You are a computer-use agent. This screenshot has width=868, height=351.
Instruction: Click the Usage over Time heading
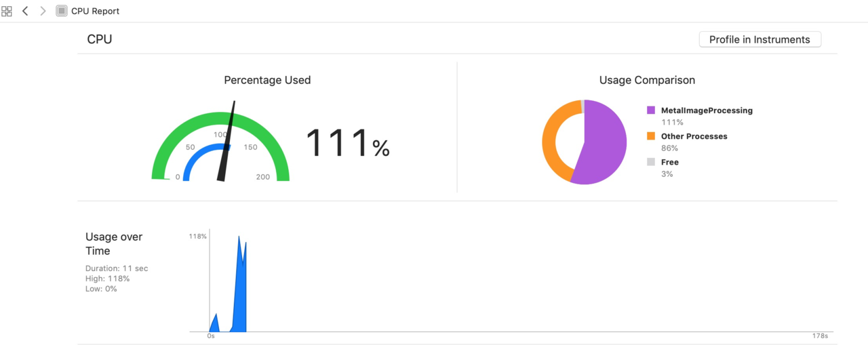(x=114, y=243)
